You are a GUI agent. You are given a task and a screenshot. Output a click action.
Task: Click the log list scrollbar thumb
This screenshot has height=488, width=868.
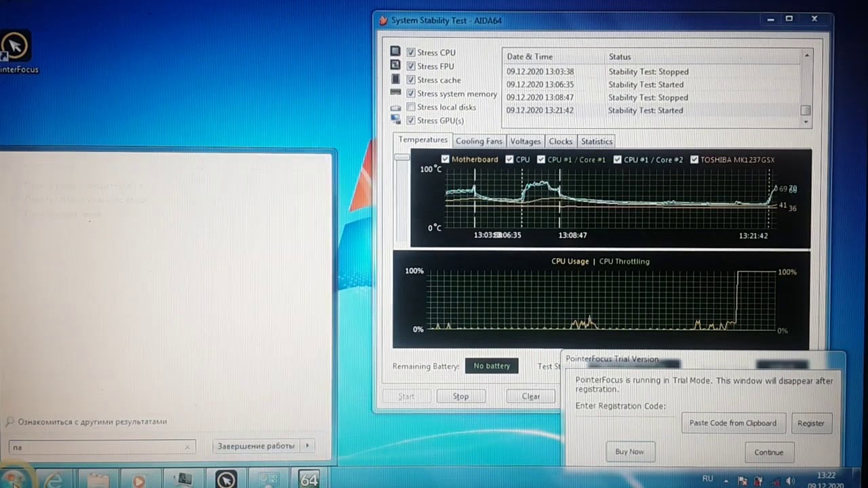[x=806, y=110]
